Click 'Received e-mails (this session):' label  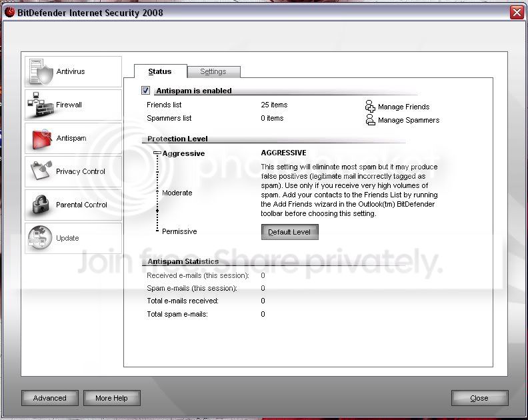coord(198,275)
